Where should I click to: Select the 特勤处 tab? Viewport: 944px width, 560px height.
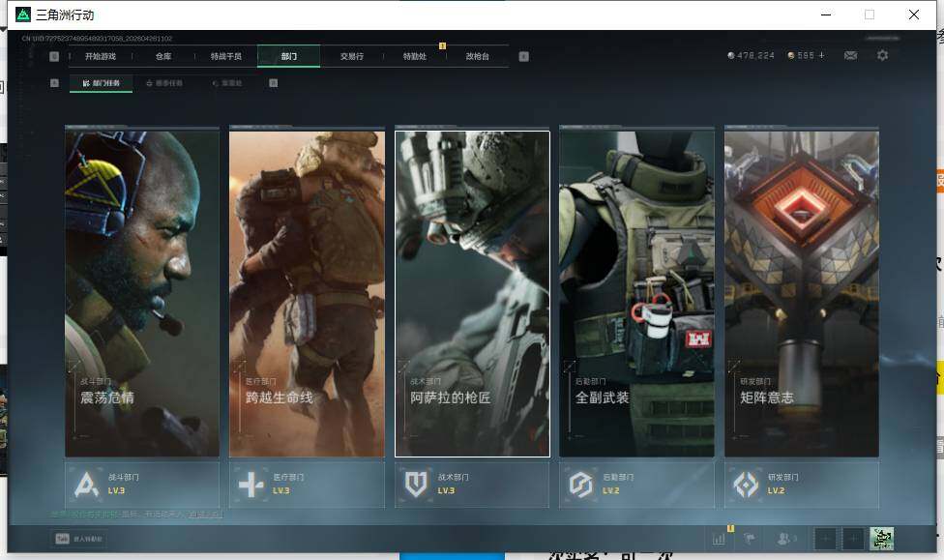tap(415, 56)
